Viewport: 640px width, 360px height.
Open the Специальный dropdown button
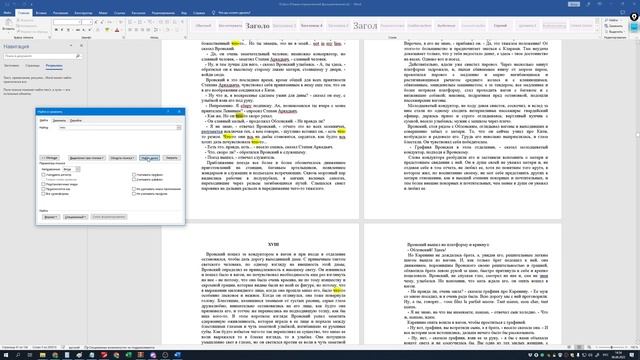point(76,217)
